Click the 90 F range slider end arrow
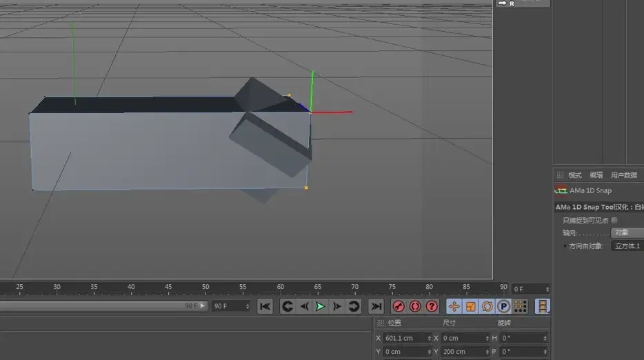This screenshot has height=360, width=644. (x=203, y=306)
